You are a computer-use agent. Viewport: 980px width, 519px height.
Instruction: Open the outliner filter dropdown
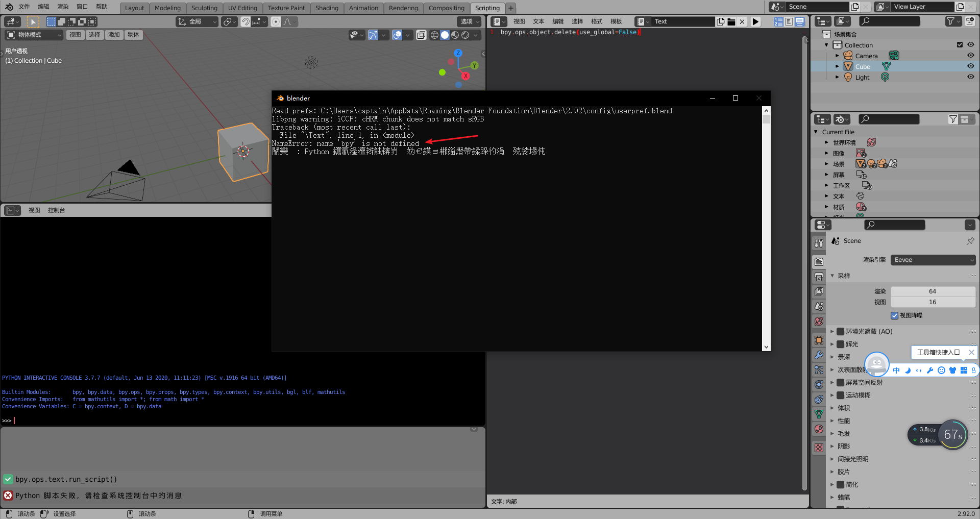(953, 21)
